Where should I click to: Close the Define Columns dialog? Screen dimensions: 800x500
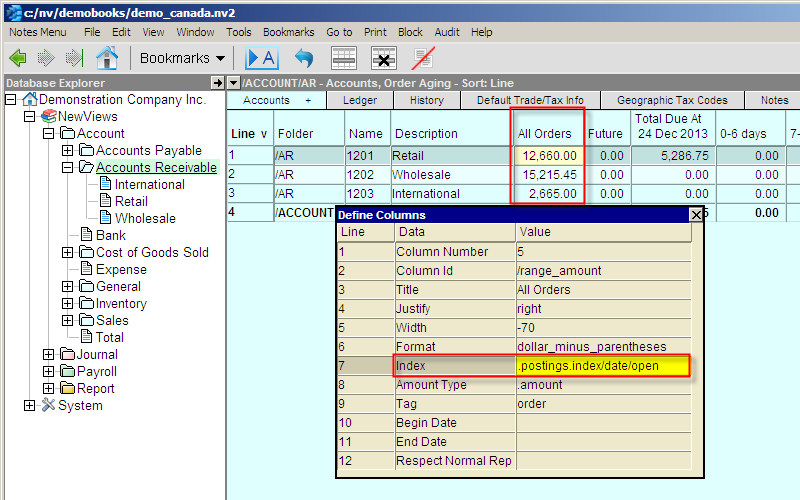tap(696, 214)
